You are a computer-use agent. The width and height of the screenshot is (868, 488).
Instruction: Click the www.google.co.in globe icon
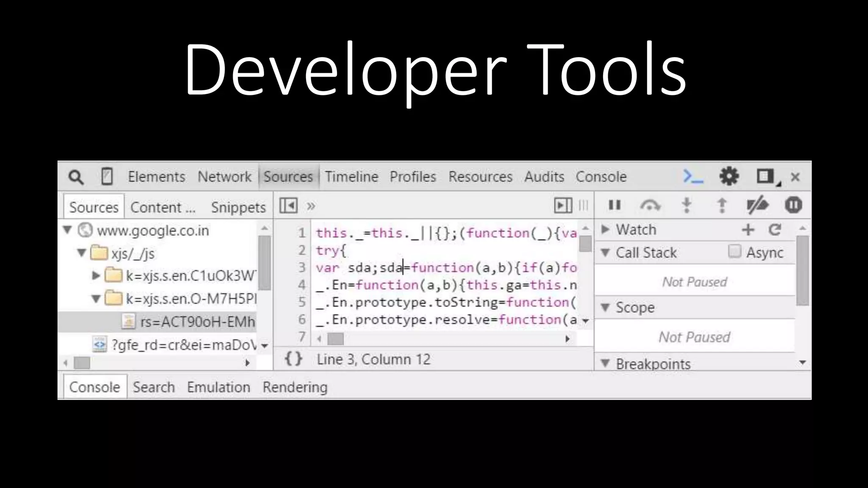[x=85, y=230]
